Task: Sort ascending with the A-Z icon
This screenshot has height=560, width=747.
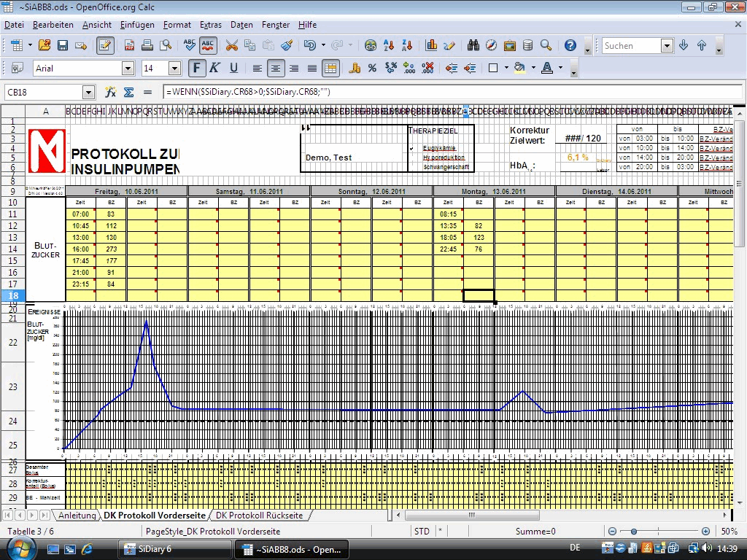Action: 390,45
